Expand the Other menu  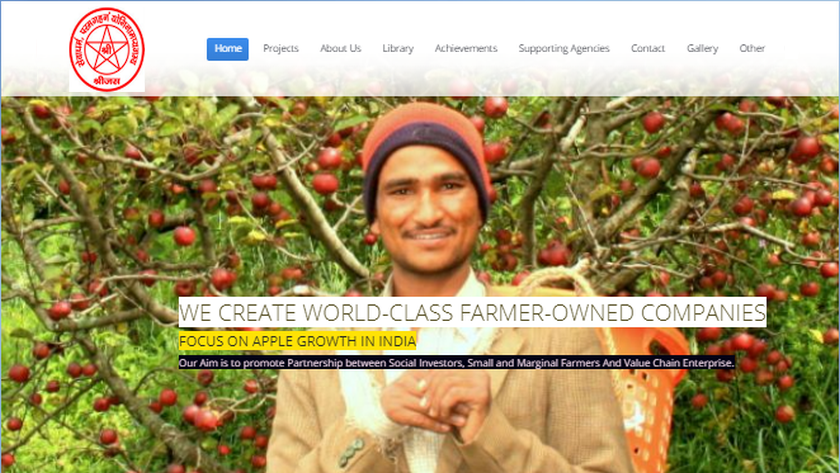(752, 49)
